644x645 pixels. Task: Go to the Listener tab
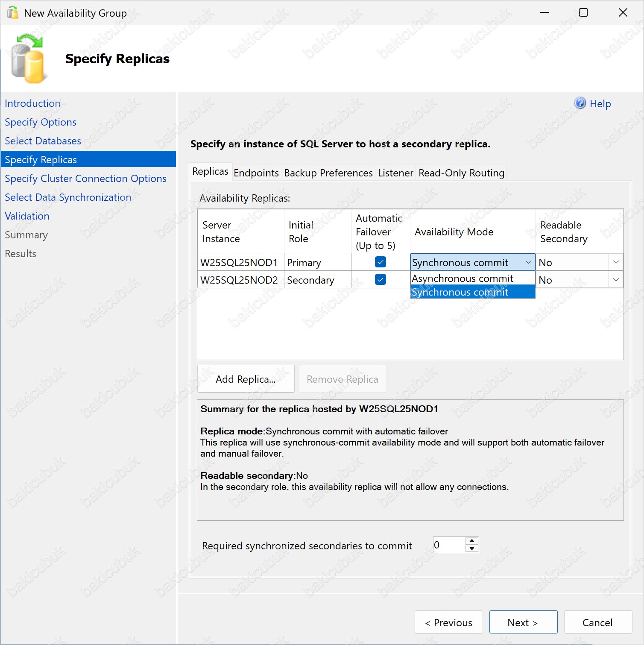pyautogui.click(x=395, y=173)
